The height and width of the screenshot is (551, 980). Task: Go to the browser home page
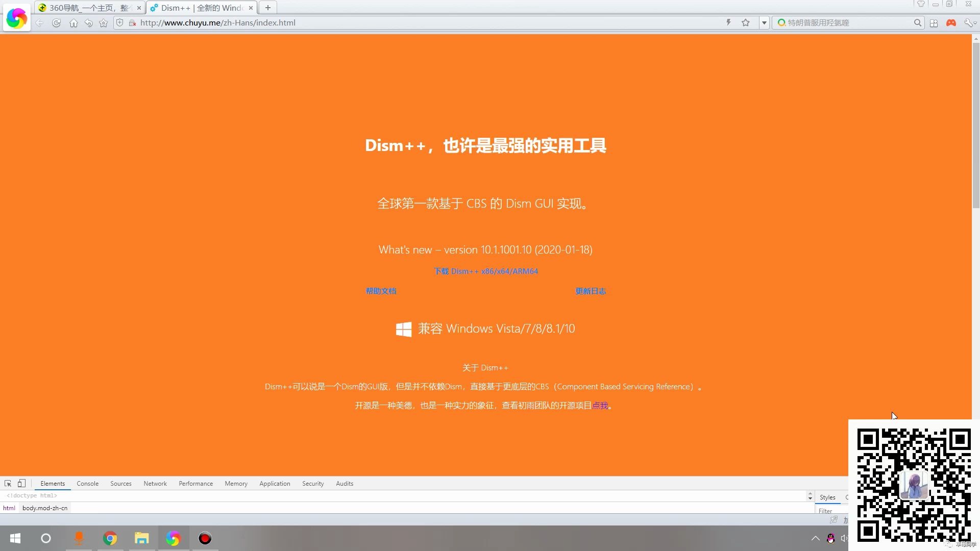[73, 23]
